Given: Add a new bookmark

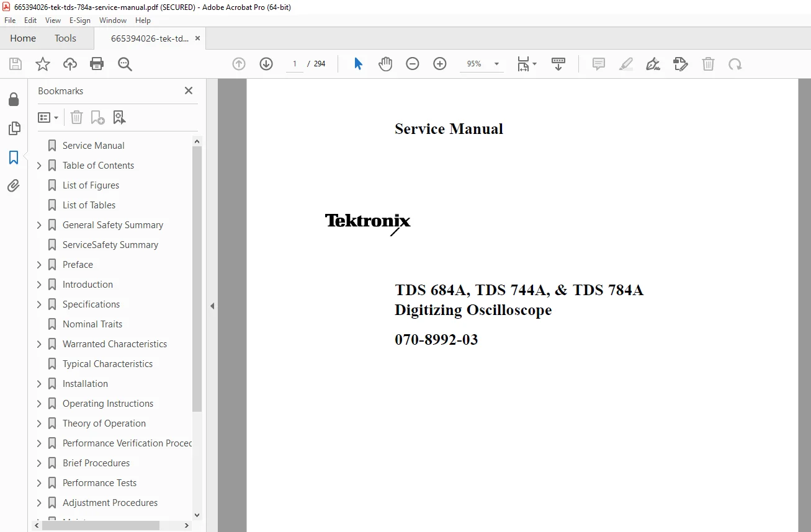Looking at the screenshot, I should 97,117.
